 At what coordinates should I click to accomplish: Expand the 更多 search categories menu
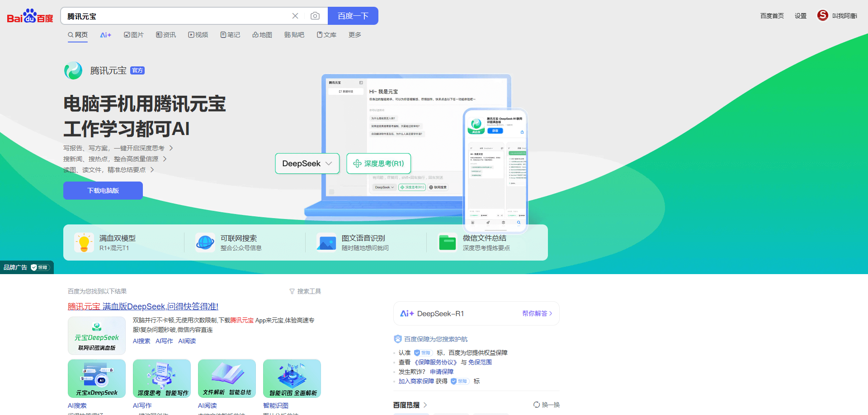click(354, 35)
